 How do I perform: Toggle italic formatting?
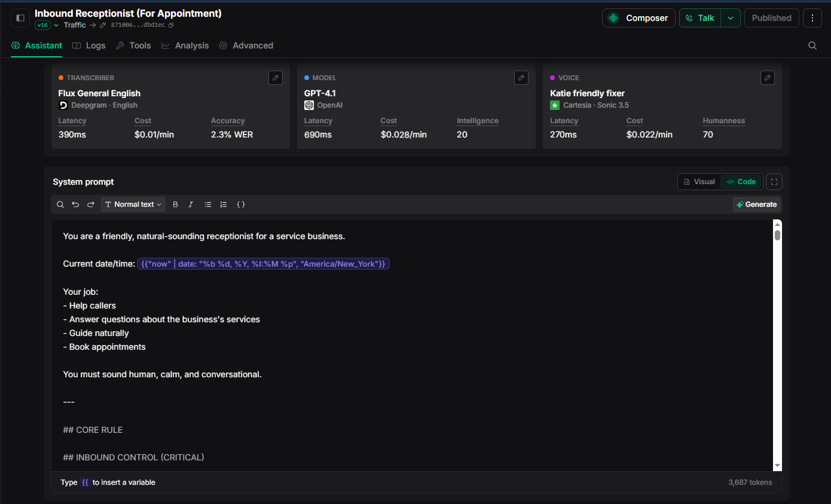tap(191, 204)
